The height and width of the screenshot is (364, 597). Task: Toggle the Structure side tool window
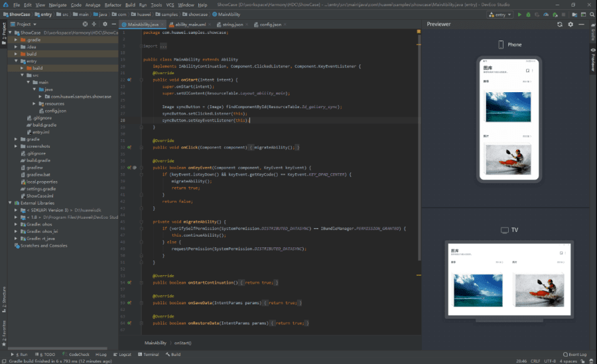pos(3,300)
